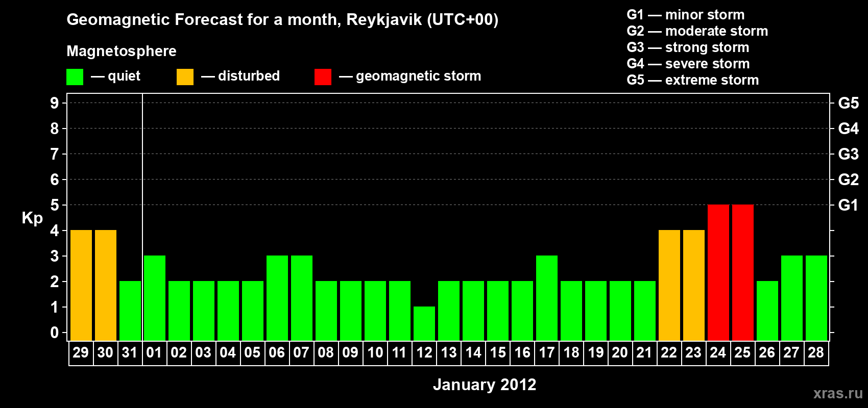Click the Kp value 5 axis label
Viewport: 868px width, 408px height.
(x=55, y=205)
